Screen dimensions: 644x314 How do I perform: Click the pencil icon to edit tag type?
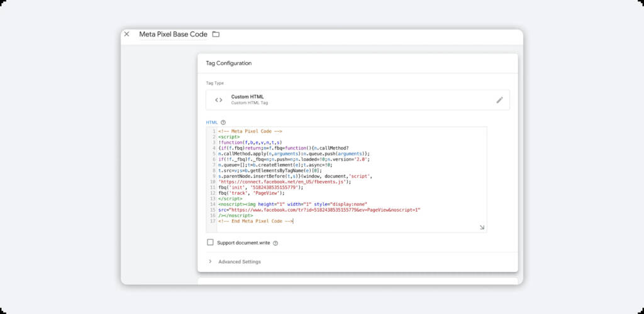pos(499,100)
